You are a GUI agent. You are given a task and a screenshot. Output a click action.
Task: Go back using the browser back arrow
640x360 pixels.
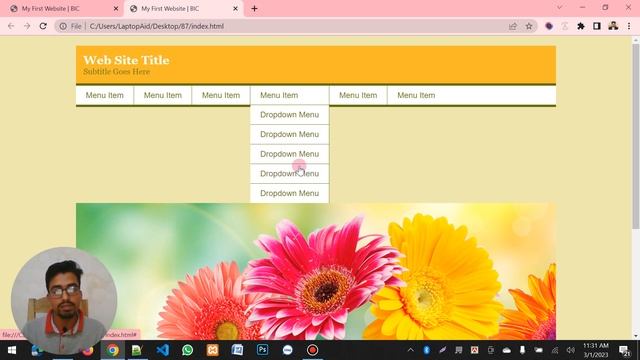11,26
